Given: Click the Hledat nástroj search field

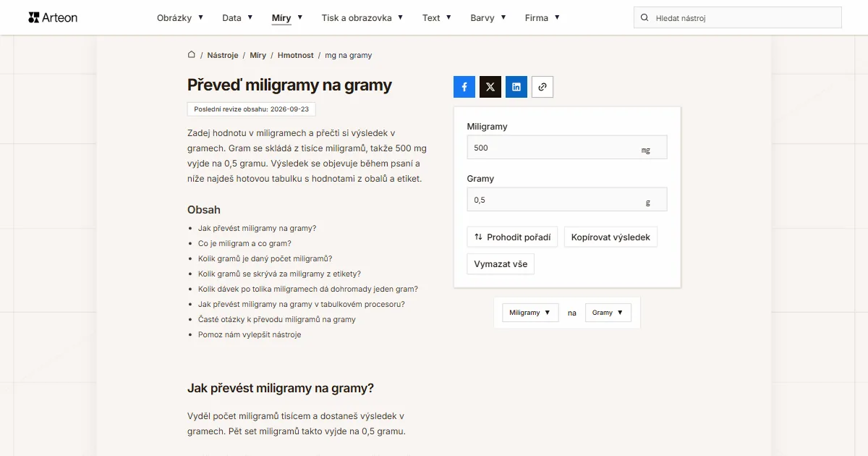Looking at the screenshot, I should click(738, 17).
